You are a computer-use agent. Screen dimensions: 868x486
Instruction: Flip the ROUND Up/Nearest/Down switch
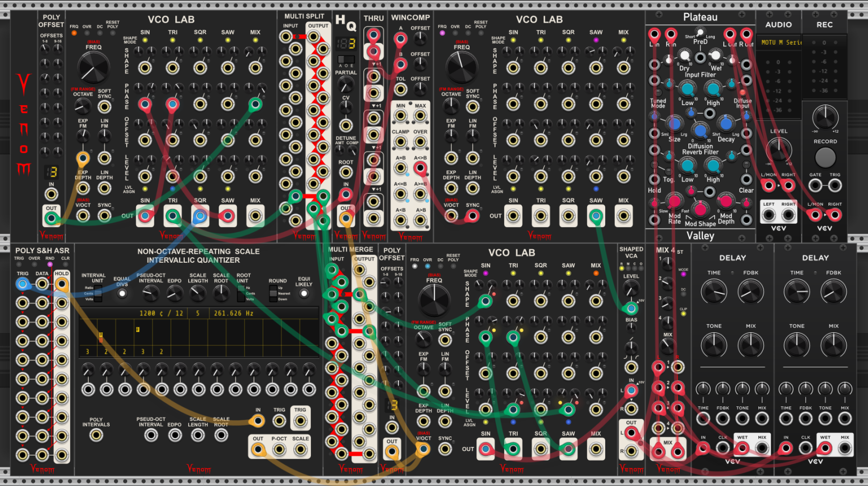[273, 293]
